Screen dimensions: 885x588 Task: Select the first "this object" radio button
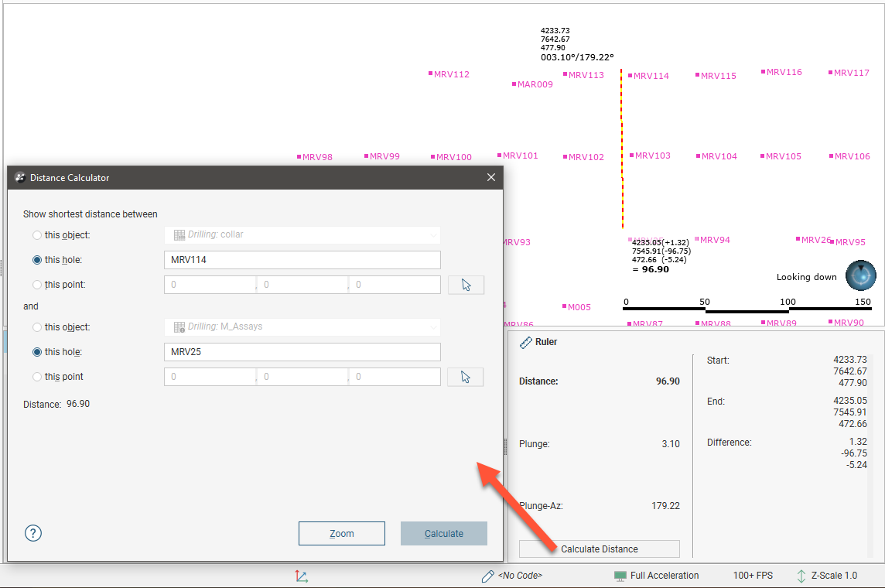[37, 235]
